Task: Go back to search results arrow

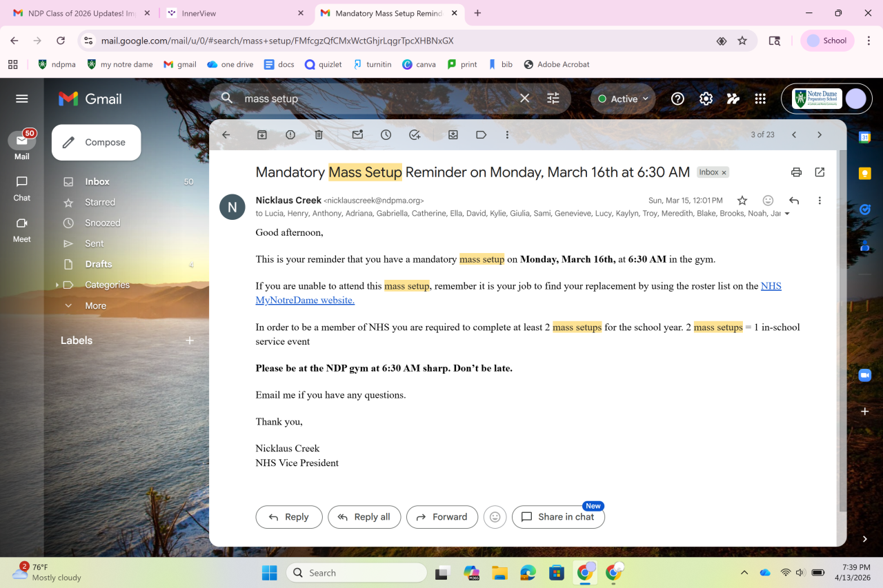Action: pos(226,135)
